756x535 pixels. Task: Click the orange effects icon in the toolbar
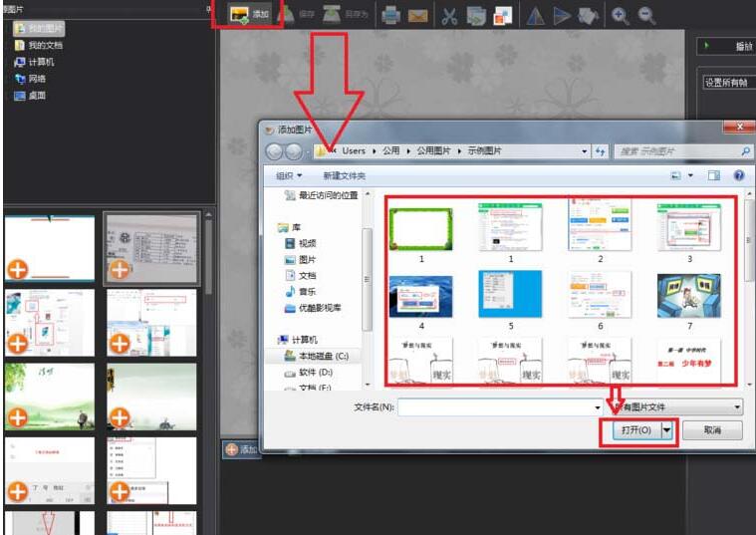point(502,16)
